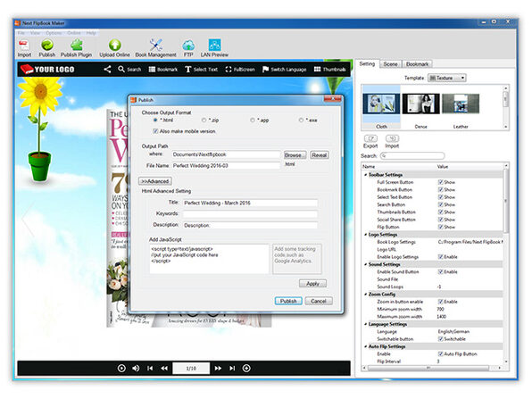This screenshot has width=532, height=399.
Task: Click the share icon in flipbook toolbar
Action: (x=107, y=70)
